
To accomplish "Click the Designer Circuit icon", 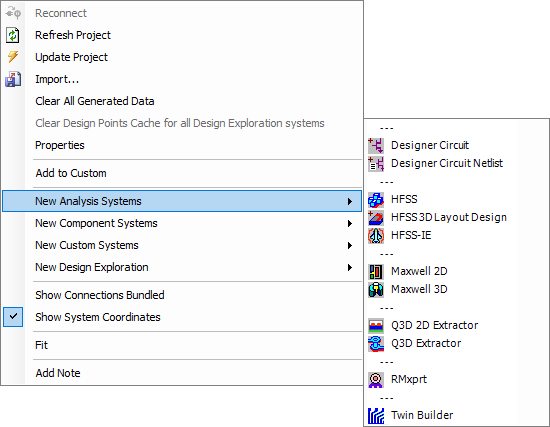I will [376, 145].
